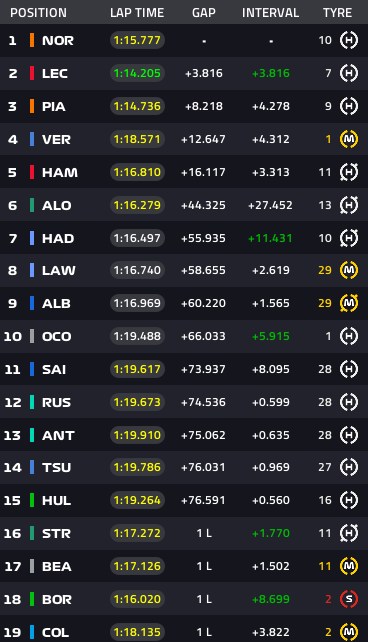368x642 pixels.
Task: Open driver row for HAM
Action: tap(184, 172)
